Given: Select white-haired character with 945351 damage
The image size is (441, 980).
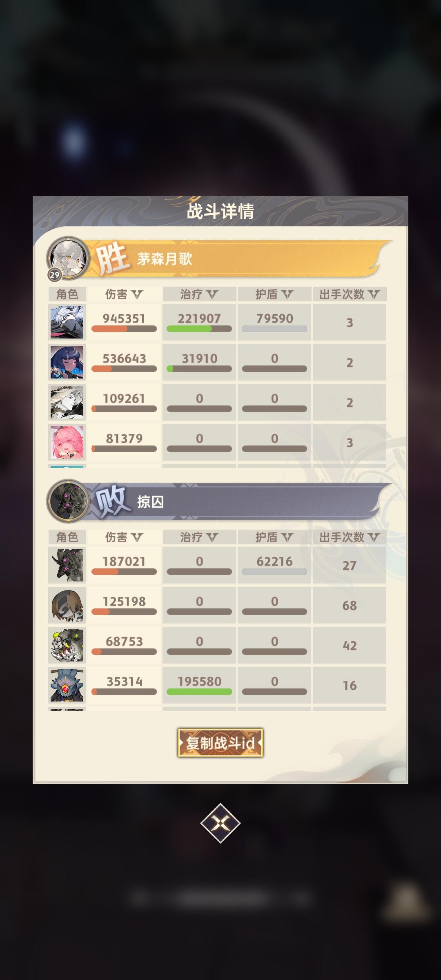Looking at the screenshot, I should pyautogui.click(x=67, y=322).
